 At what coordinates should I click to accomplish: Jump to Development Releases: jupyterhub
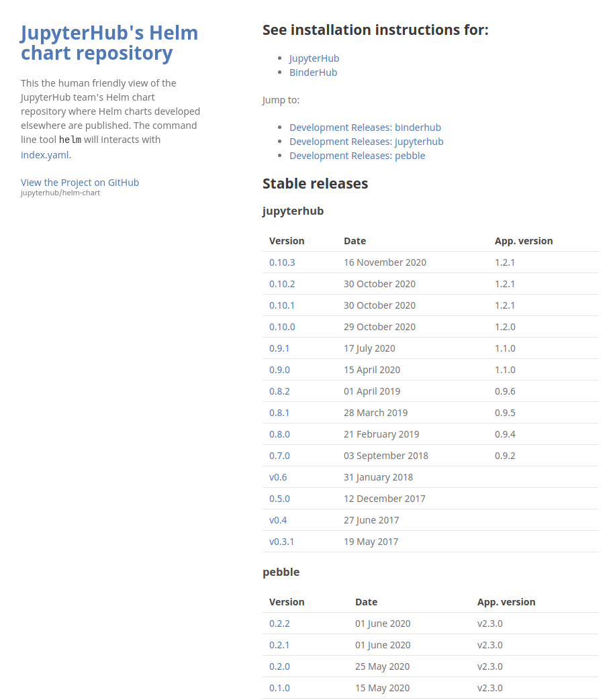366,141
